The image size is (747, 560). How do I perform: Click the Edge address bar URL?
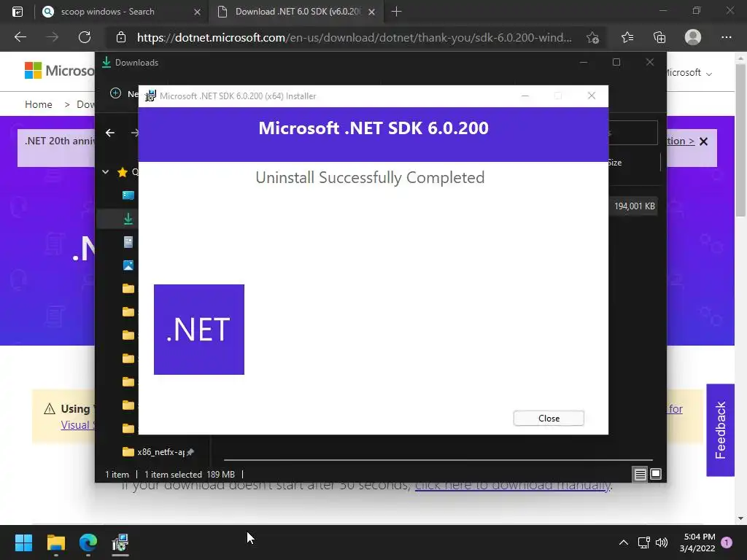[x=354, y=38]
